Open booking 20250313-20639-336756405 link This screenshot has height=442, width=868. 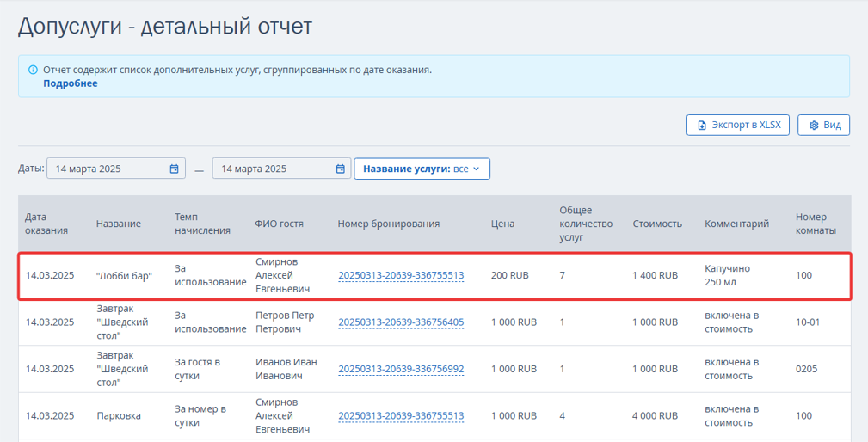(401, 322)
